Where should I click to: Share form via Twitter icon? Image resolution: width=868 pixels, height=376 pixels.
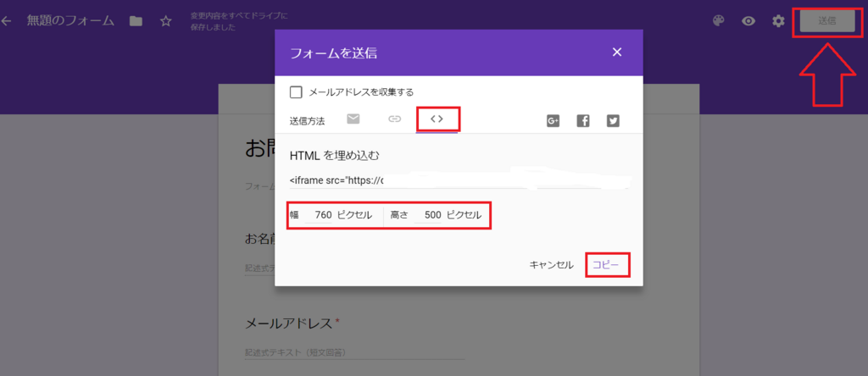pos(613,121)
